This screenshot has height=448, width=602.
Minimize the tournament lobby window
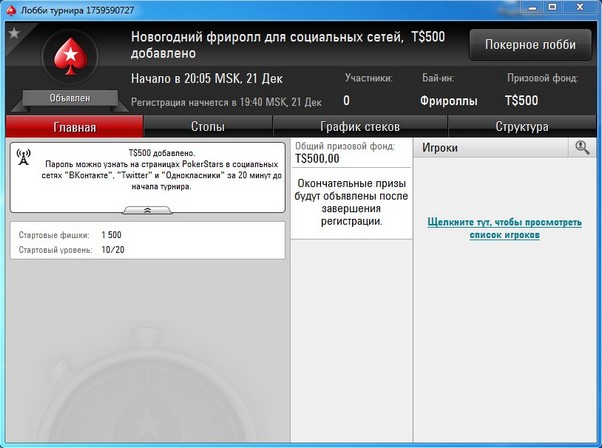532,8
